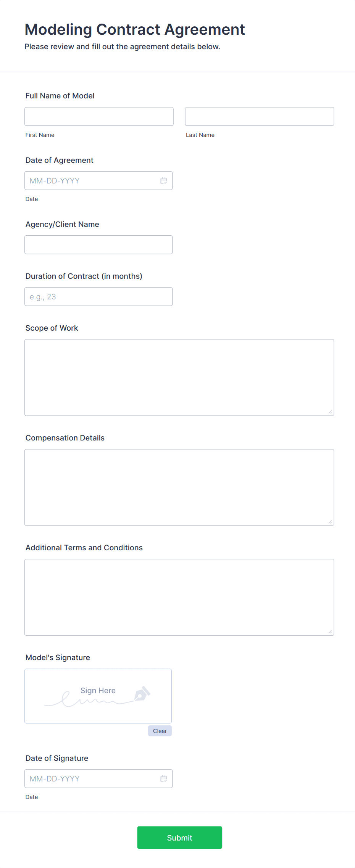
Task: Click the Modeling Contract Agreement heading
Action: pos(134,29)
